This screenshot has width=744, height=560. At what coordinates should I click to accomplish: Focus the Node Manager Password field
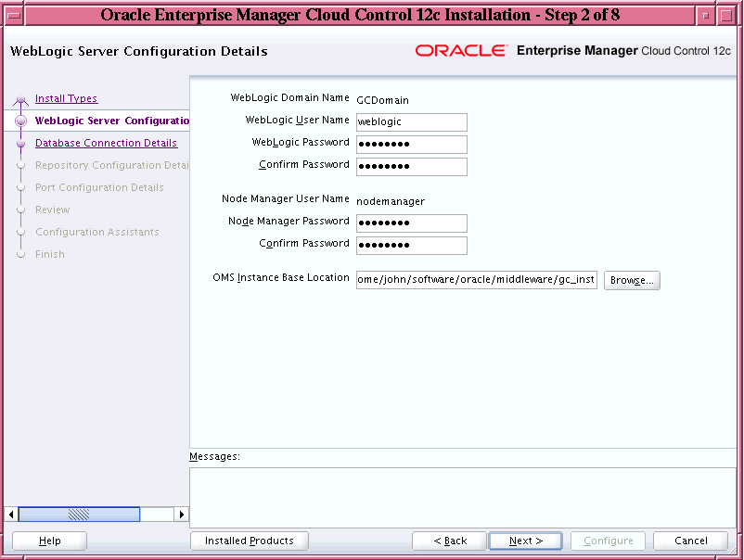click(411, 223)
